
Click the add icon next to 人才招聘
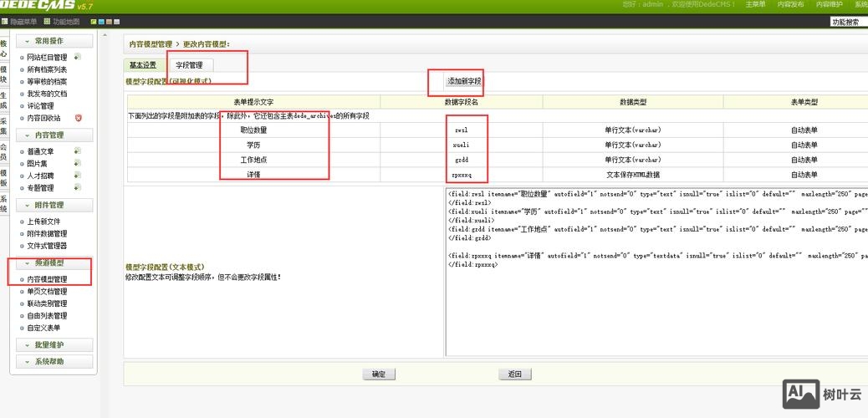[x=77, y=176]
